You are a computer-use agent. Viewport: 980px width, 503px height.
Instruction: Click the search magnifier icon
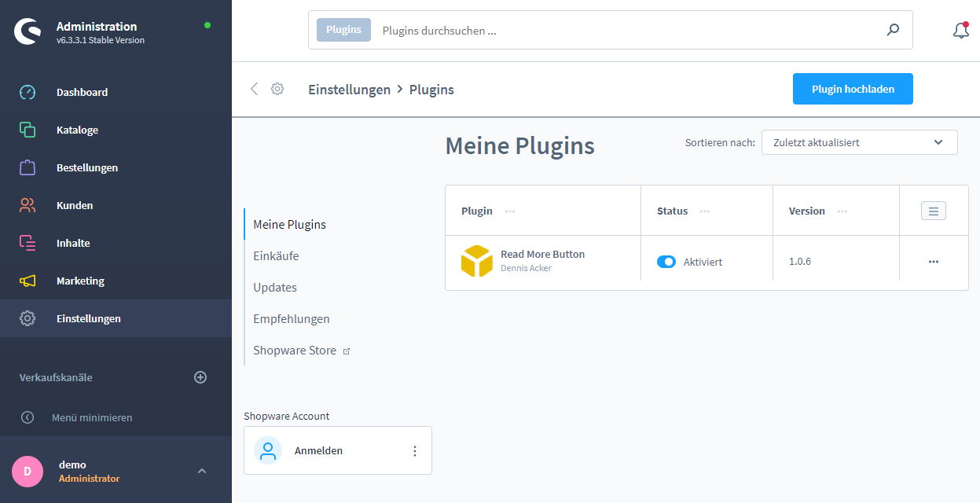tap(893, 30)
